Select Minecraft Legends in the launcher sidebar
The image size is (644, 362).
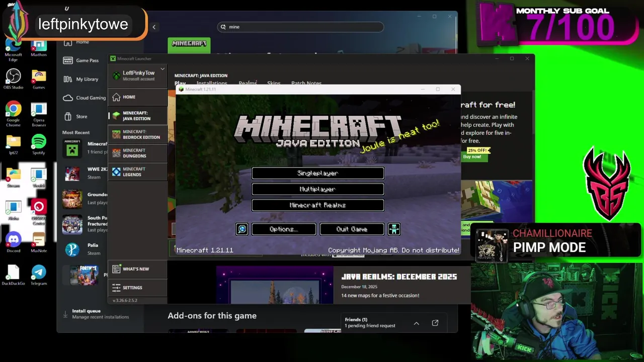pos(137,171)
